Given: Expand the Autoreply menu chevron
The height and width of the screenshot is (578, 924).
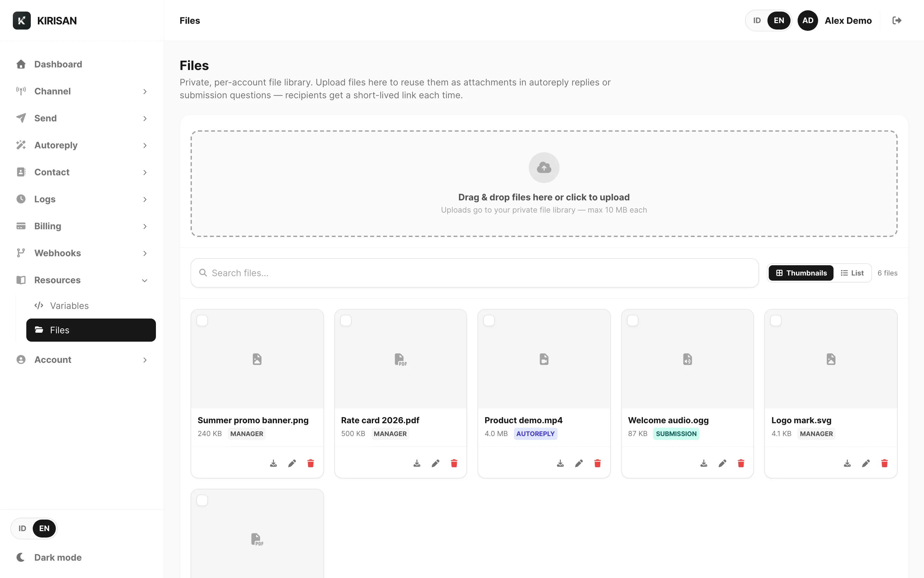Looking at the screenshot, I should click(x=145, y=145).
